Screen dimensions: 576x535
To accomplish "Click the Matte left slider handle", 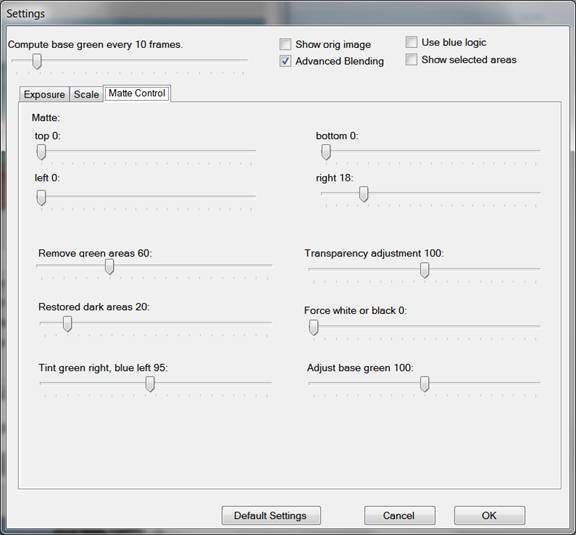I will click(x=41, y=198).
